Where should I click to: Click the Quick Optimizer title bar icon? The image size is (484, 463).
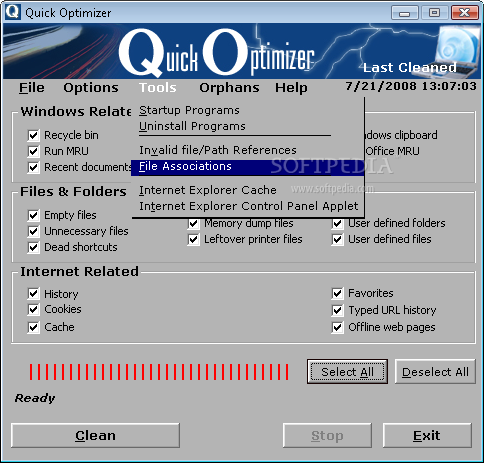[x=13, y=12]
